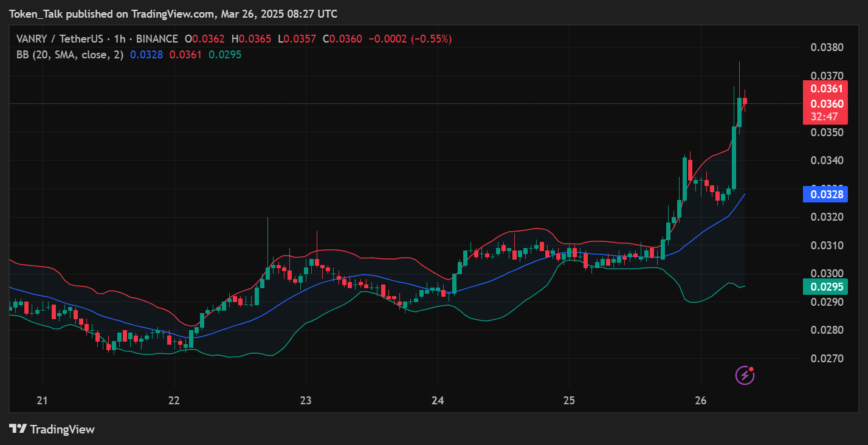Click the green 0.0295 lower band price tag
Image resolution: width=868 pixels, height=445 pixels.
tap(825, 286)
